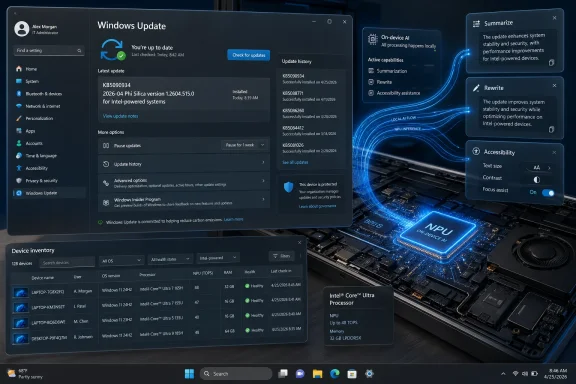Sort by the Device name column
This screenshot has width=576, height=384.
pos(42,278)
